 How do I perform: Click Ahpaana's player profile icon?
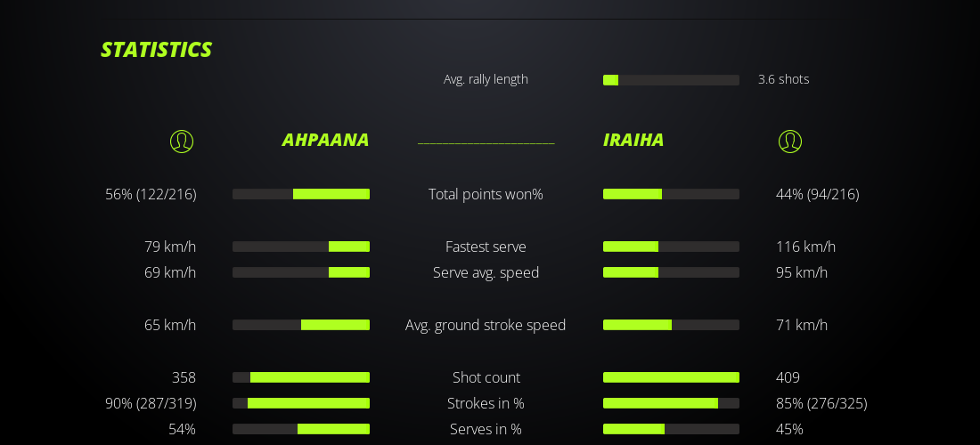click(182, 142)
